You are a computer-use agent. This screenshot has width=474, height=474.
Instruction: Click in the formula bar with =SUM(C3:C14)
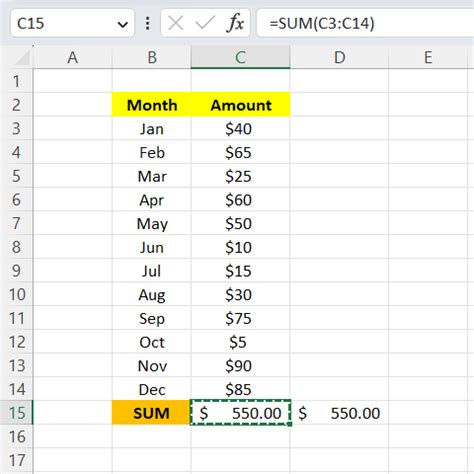366,23
